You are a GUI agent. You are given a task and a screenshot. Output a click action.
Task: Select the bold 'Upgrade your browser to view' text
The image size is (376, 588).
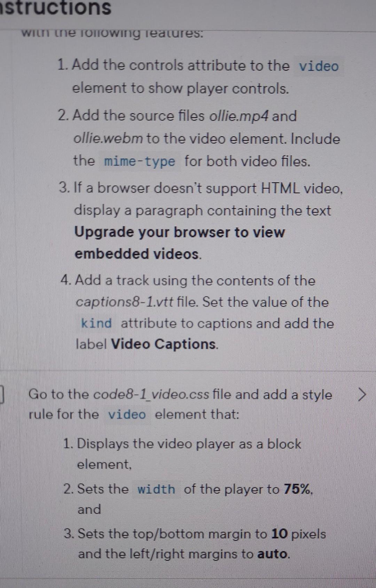[180, 232]
